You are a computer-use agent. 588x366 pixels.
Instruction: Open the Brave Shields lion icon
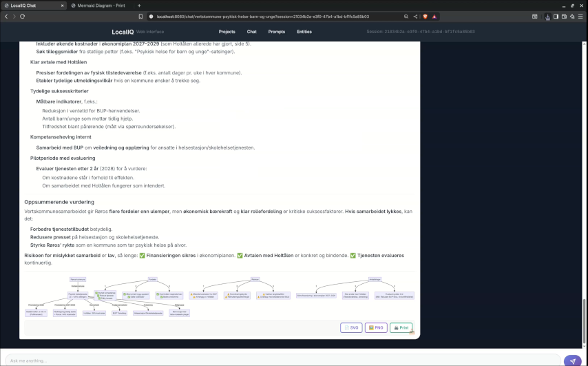click(425, 16)
